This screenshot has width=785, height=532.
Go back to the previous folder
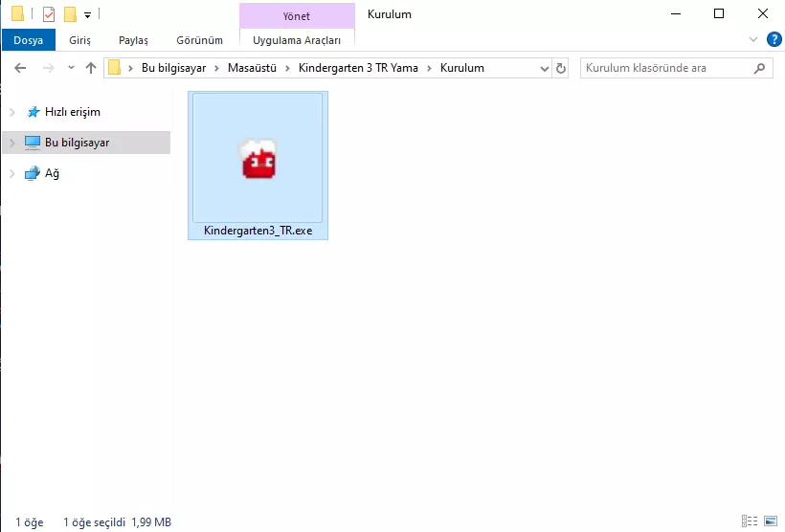[20, 68]
